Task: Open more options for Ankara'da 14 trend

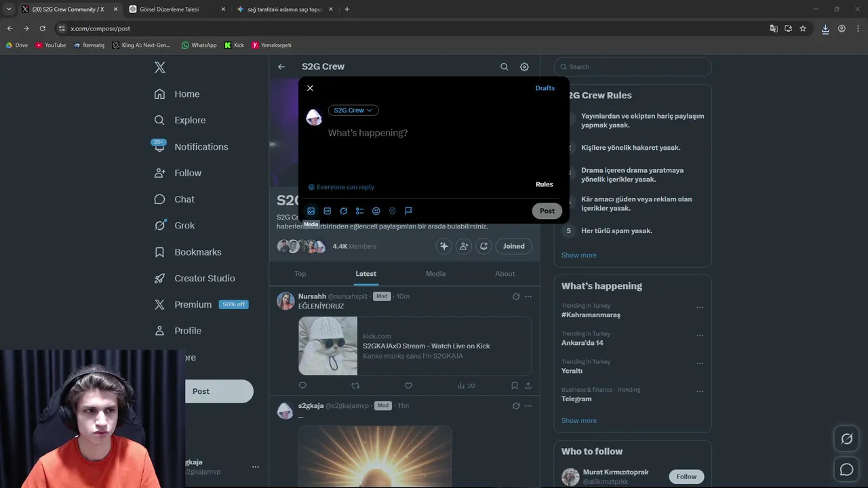Action: click(700, 335)
